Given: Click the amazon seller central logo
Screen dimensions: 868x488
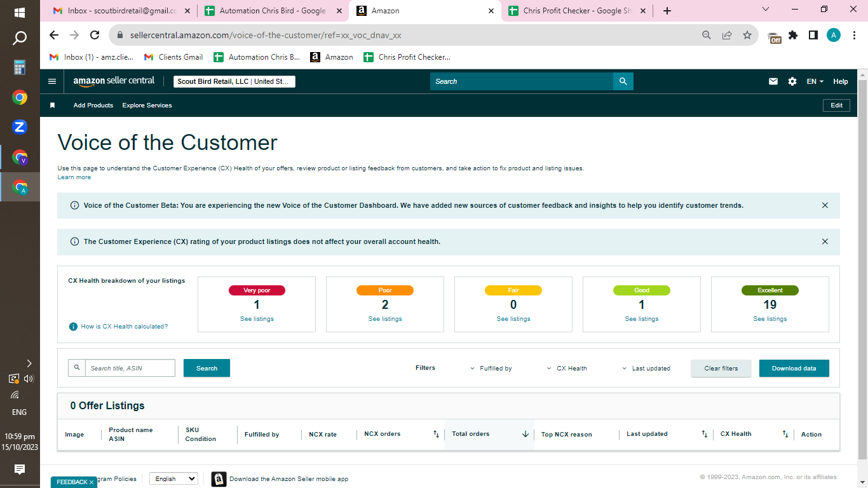Looking at the screenshot, I should (114, 81).
